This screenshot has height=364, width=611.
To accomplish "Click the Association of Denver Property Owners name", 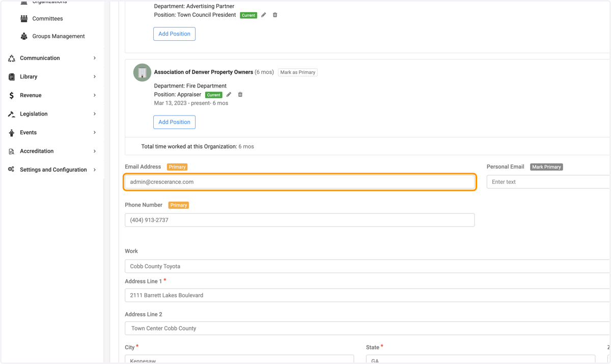I will [x=204, y=72].
